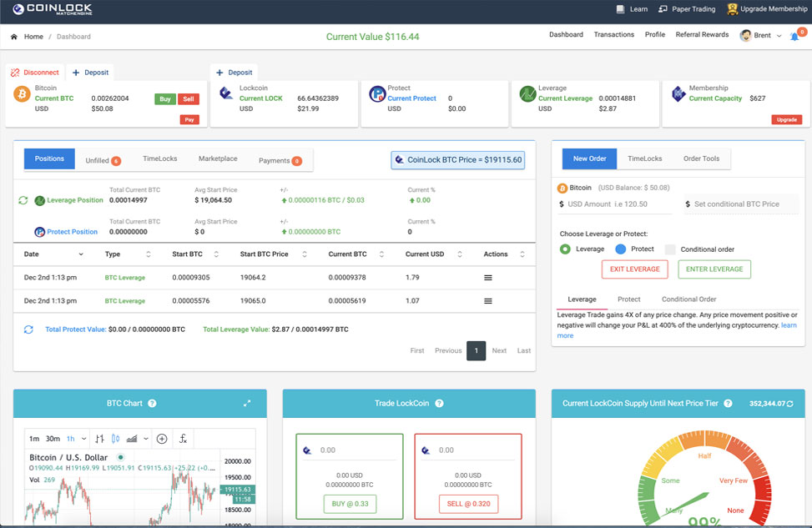Screen dimensions: 812x528
Task: Click the USD Amount input field
Action: (615, 204)
